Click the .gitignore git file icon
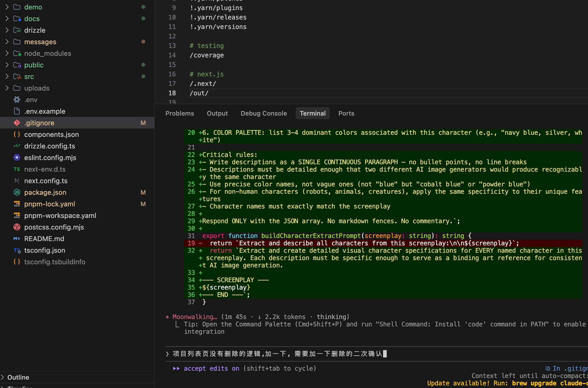 point(17,123)
